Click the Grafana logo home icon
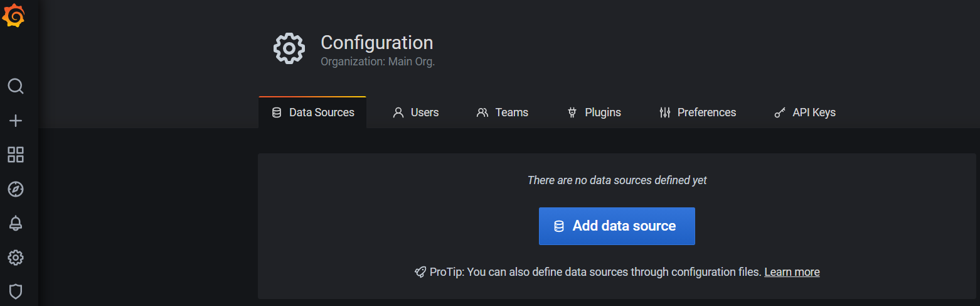This screenshot has width=980, height=306. 14,16
